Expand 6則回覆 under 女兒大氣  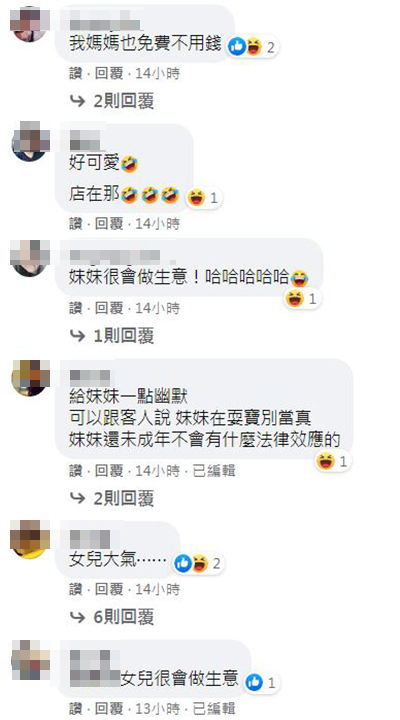click(x=113, y=617)
